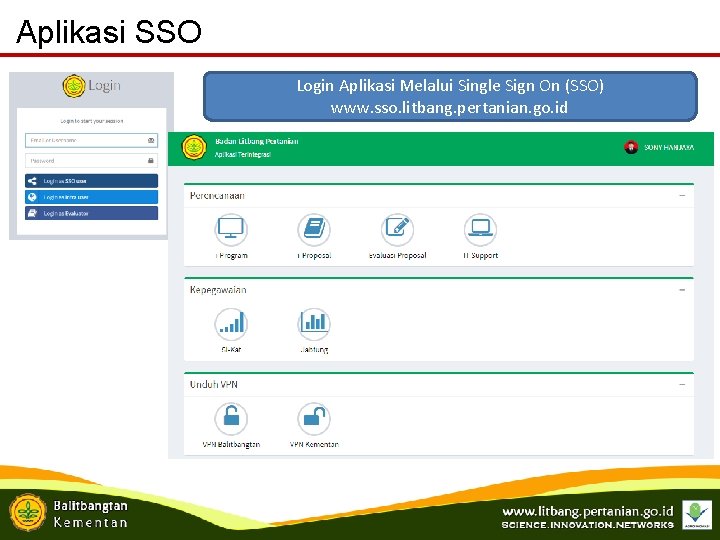Image resolution: width=720 pixels, height=540 pixels.
Task: Click the Aplikasi Terintegrasi header subtitle
Action: pos(243,155)
